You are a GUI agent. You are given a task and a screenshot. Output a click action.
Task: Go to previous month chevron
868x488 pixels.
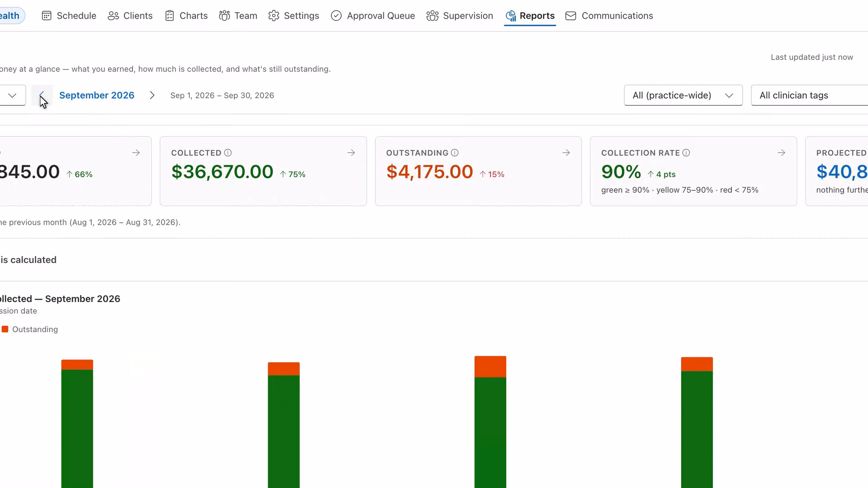[42, 95]
